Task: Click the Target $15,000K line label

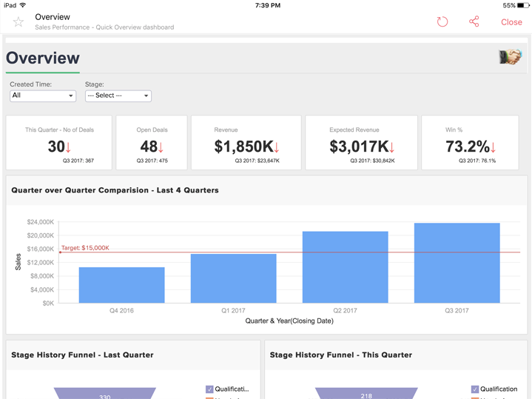Action: (85, 248)
